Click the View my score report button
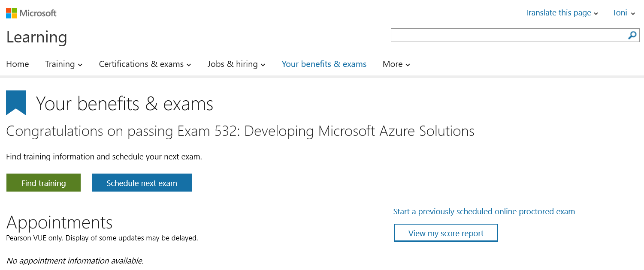 coord(446,233)
